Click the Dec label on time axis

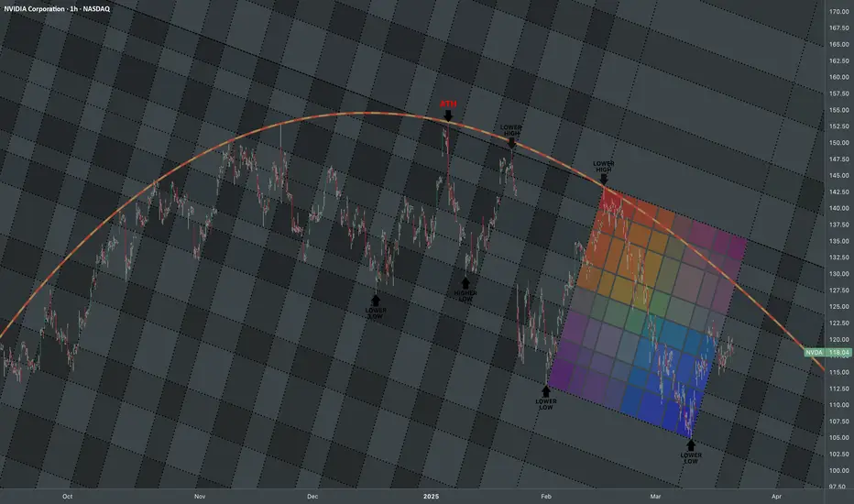(312, 497)
